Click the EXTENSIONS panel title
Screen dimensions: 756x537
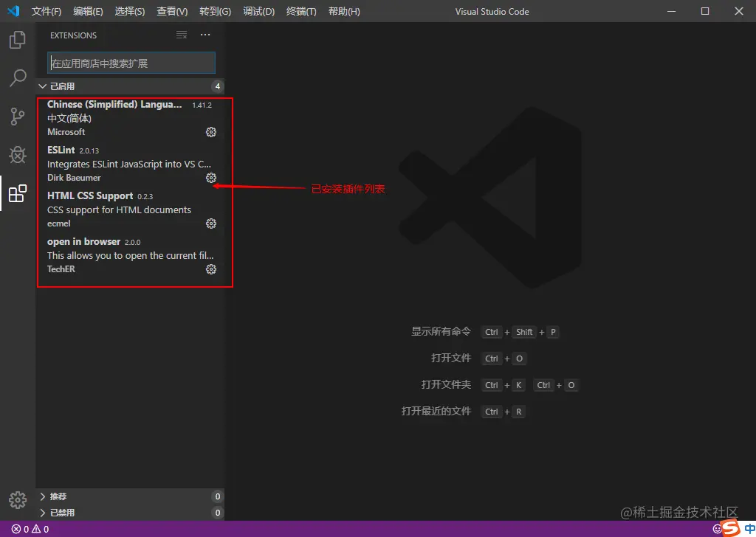73,35
